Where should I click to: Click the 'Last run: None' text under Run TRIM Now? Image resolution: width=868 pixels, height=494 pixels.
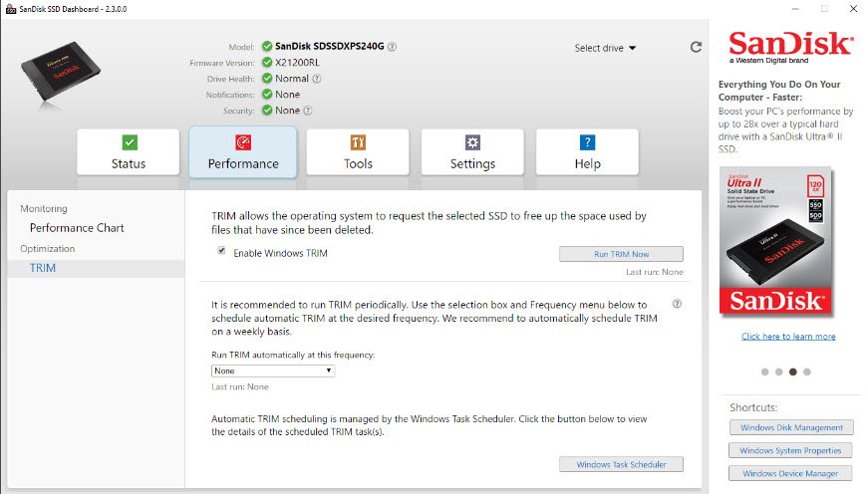tap(655, 272)
